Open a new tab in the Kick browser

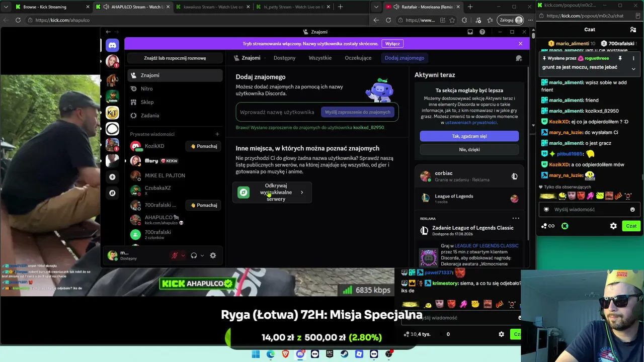(341, 7)
